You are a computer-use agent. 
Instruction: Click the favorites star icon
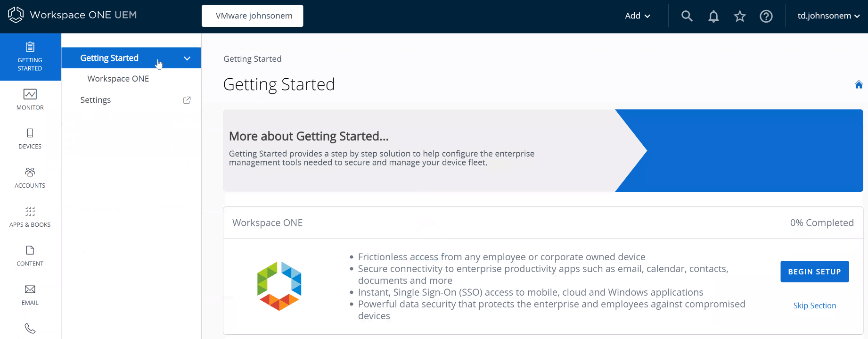pos(740,17)
